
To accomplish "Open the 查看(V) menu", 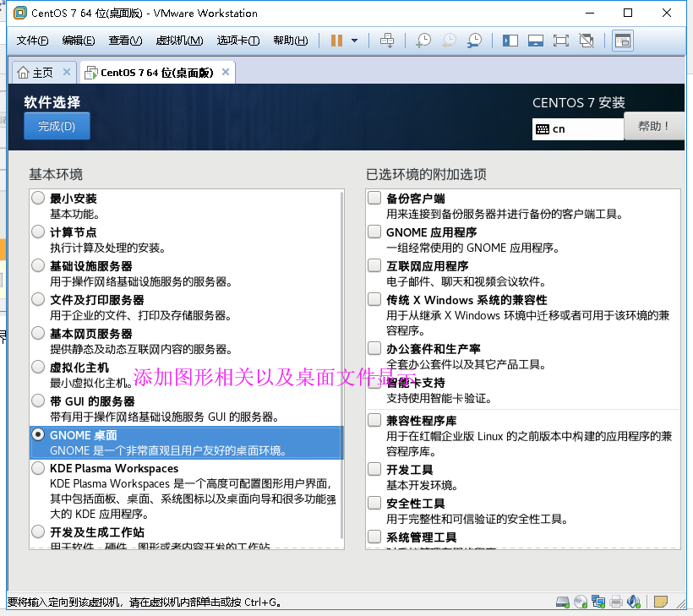I will pos(126,41).
